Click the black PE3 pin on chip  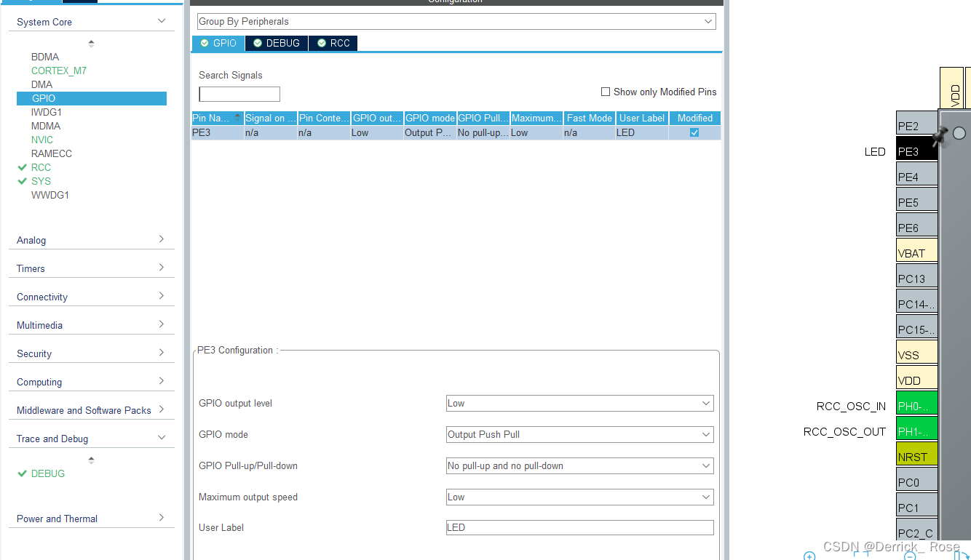tap(916, 149)
